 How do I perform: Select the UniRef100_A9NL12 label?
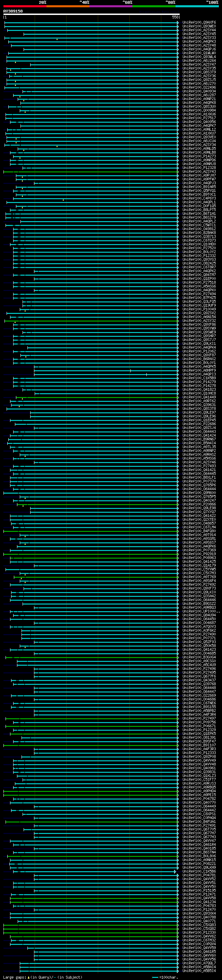point(199,129)
